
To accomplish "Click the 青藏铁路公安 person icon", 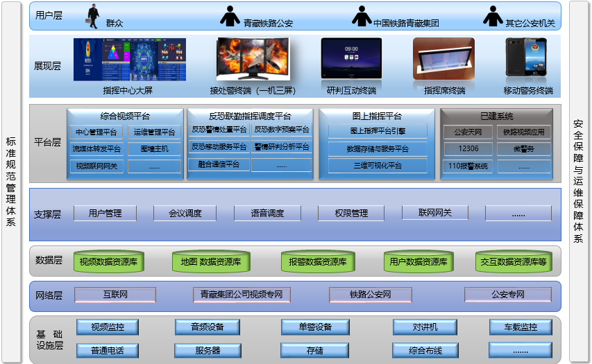I will point(230,16).
